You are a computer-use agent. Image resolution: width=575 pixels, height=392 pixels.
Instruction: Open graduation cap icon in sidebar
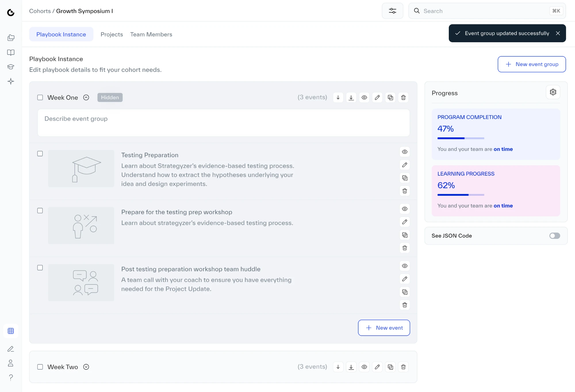(x=11, y=67)
